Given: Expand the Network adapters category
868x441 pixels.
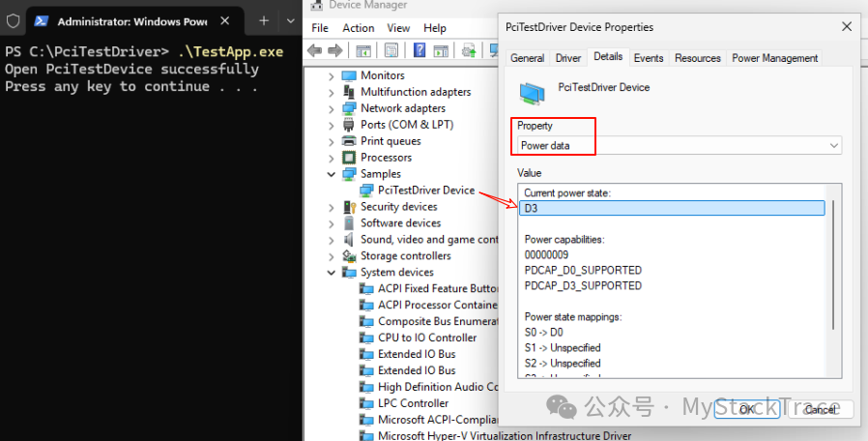Looking at the screenshot, I should (x=331, y=108).
